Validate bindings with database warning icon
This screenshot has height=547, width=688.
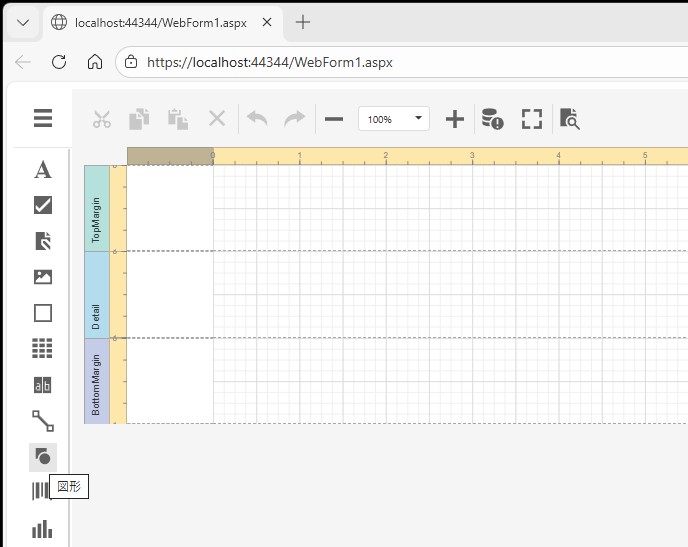pyautogui.click(x=492, y=119)
